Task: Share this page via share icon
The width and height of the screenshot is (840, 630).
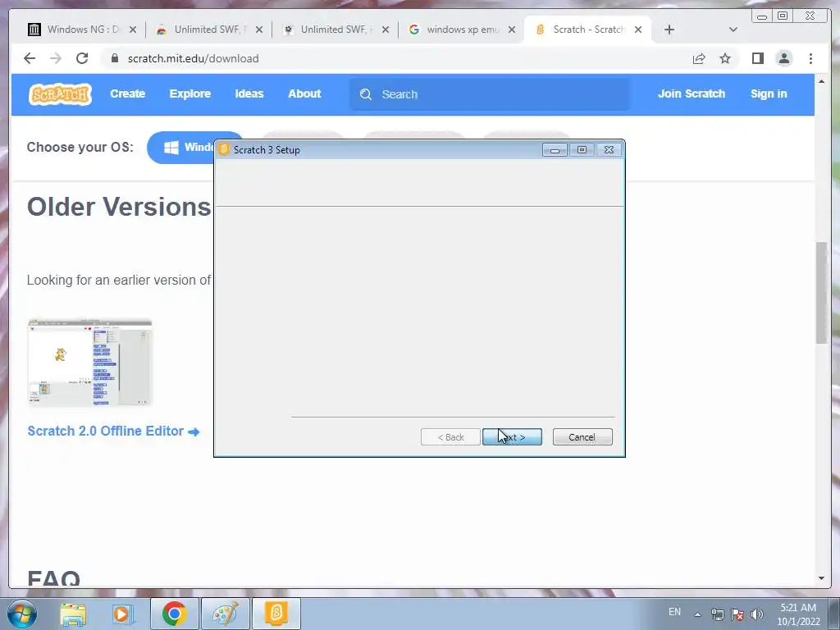Action: coord(699,58)
